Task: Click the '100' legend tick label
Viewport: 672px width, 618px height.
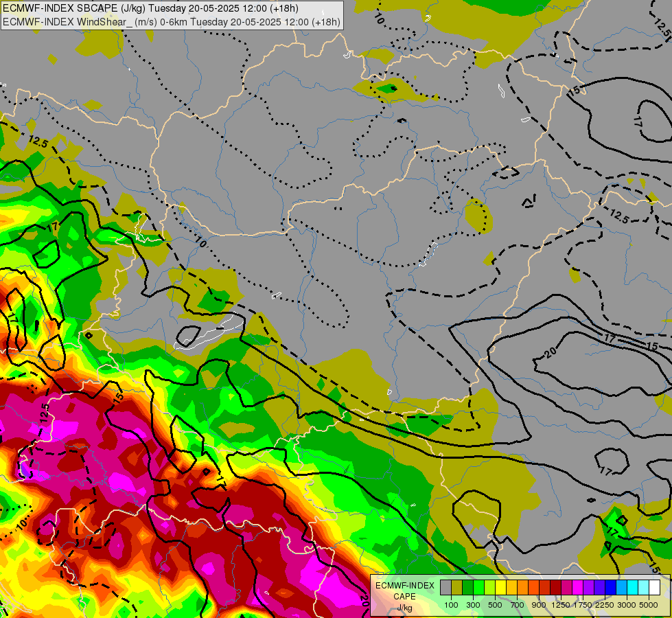Action: pyautogui.click(x=451, y=605)
